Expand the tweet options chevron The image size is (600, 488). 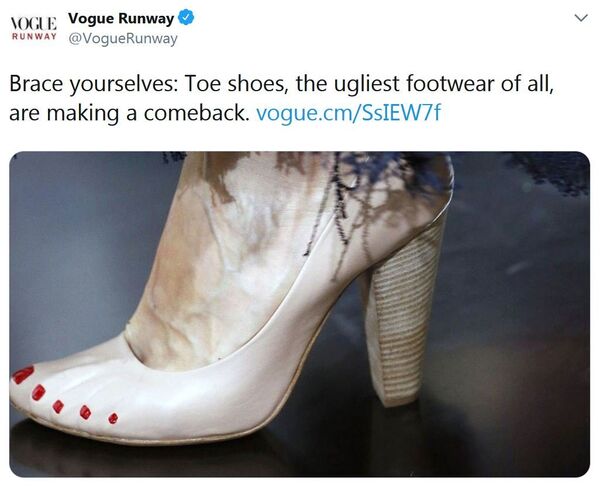pos(581,18)
